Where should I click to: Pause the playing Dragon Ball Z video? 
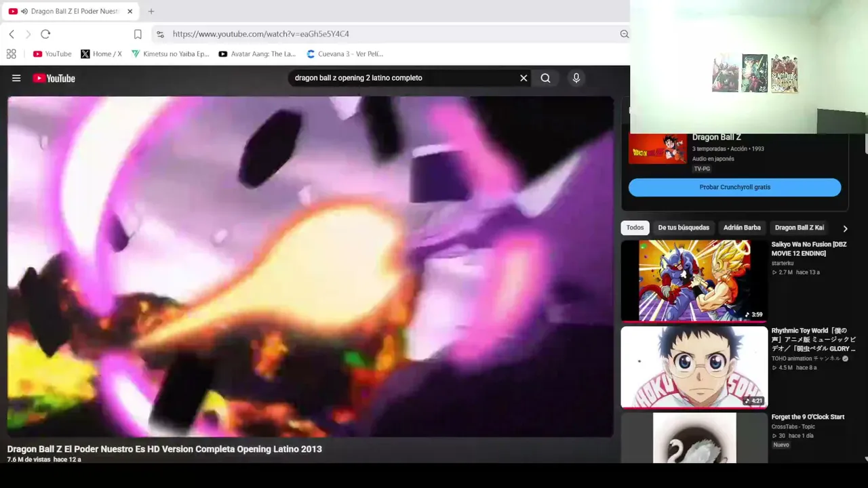pyautogui.click(x=311, y=266)
